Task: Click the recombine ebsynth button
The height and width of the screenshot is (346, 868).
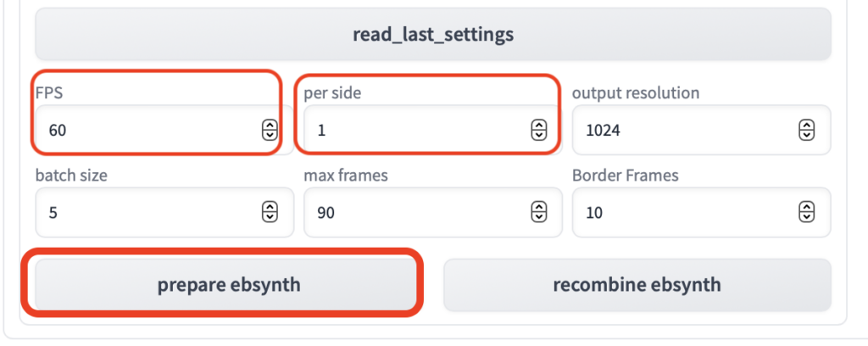Action: pyautogui.click(x=637, y=285)
